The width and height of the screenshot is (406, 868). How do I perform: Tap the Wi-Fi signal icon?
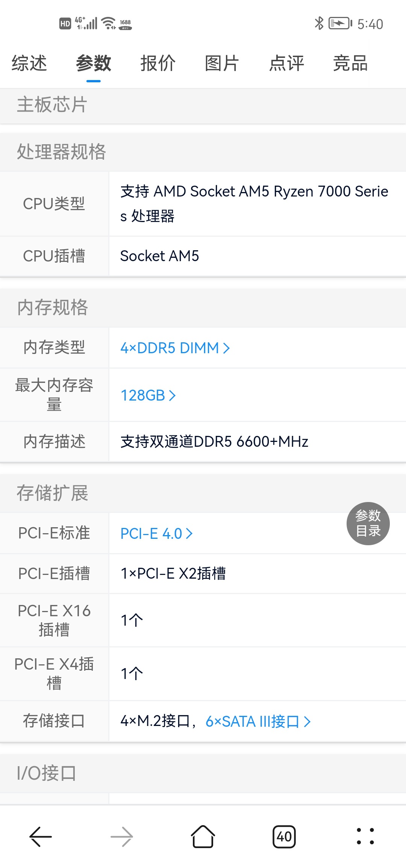tap(109, 23)
